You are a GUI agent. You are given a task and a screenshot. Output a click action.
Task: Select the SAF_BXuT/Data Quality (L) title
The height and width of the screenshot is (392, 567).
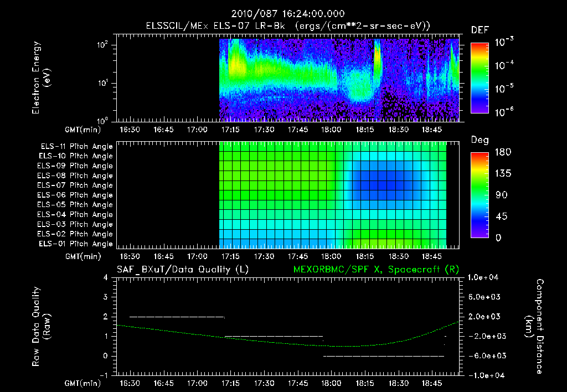(x=183, y=270)
